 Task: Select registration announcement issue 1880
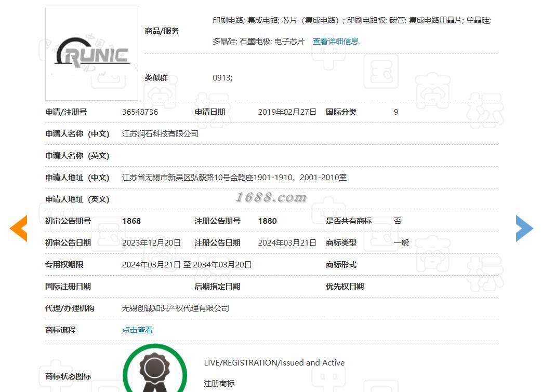coord(267,221)
